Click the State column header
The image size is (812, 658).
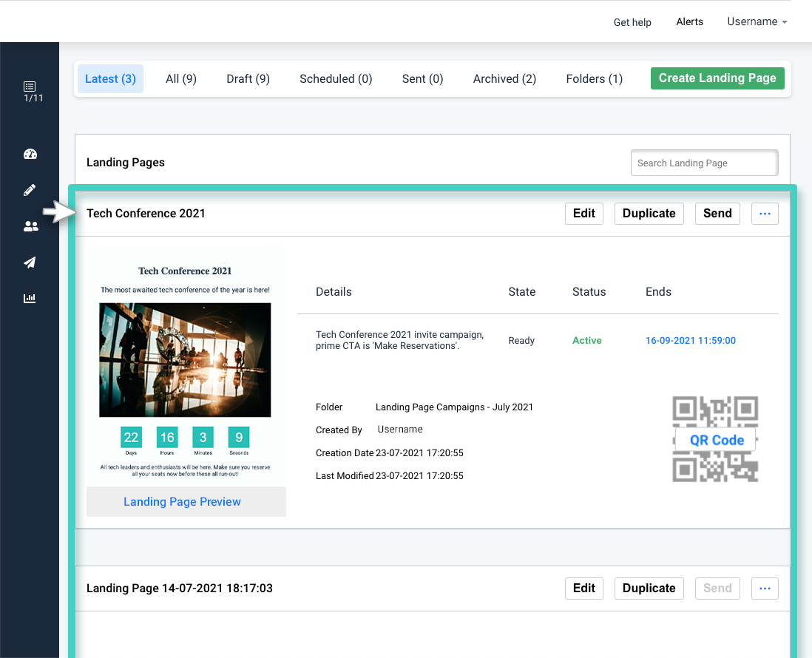(x=521, y=292)
